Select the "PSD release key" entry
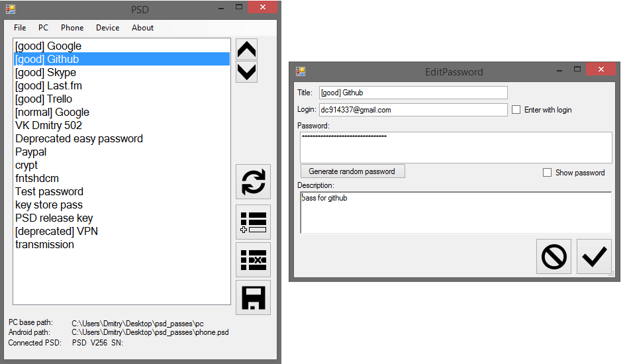This screenshot has height=364, width=629. click(x=122, y=218)
